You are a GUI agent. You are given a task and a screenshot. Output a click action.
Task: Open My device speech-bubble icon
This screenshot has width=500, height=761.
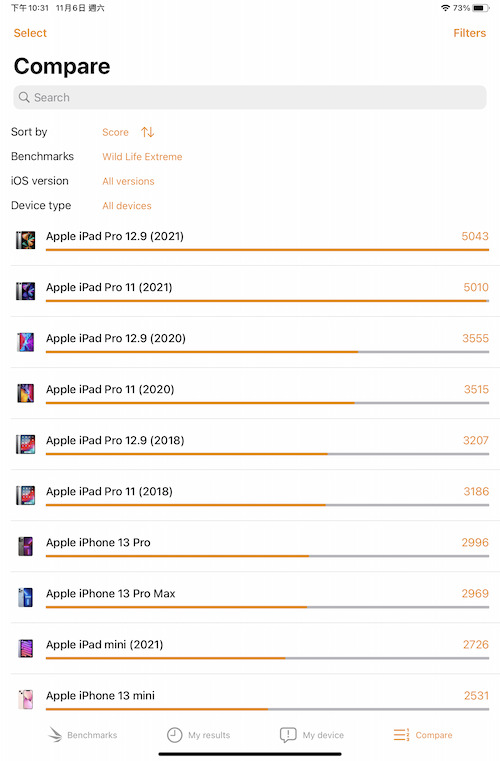(x=288, y=735)
